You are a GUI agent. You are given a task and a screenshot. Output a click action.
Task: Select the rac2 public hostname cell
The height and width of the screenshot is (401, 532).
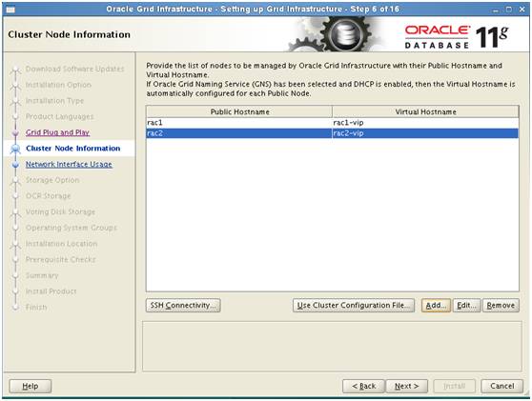(239, 133)
